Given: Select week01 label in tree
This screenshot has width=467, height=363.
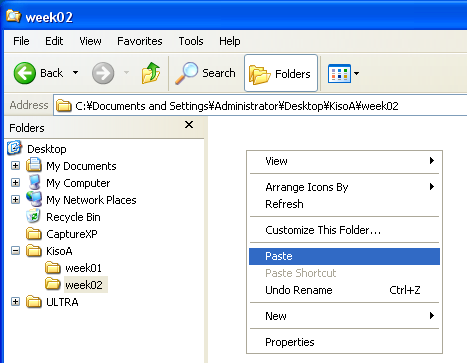Looking at the screenshot, I should [x=83, y=268].
